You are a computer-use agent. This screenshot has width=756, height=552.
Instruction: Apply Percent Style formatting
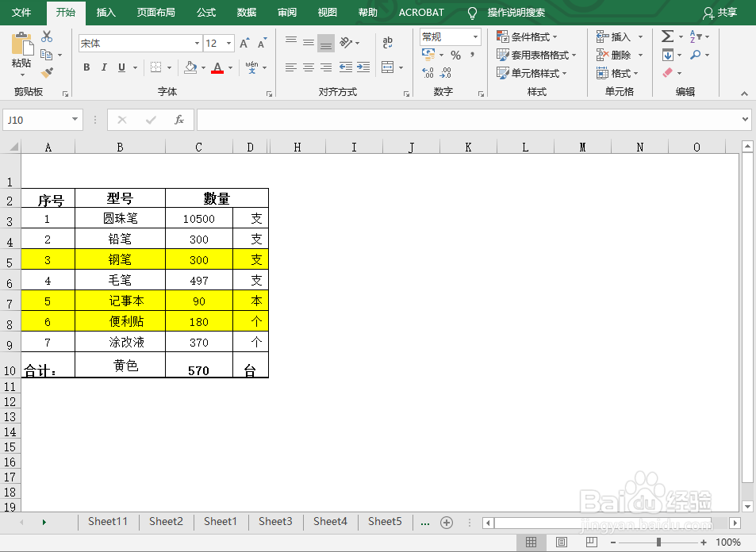tap(456, 54)
